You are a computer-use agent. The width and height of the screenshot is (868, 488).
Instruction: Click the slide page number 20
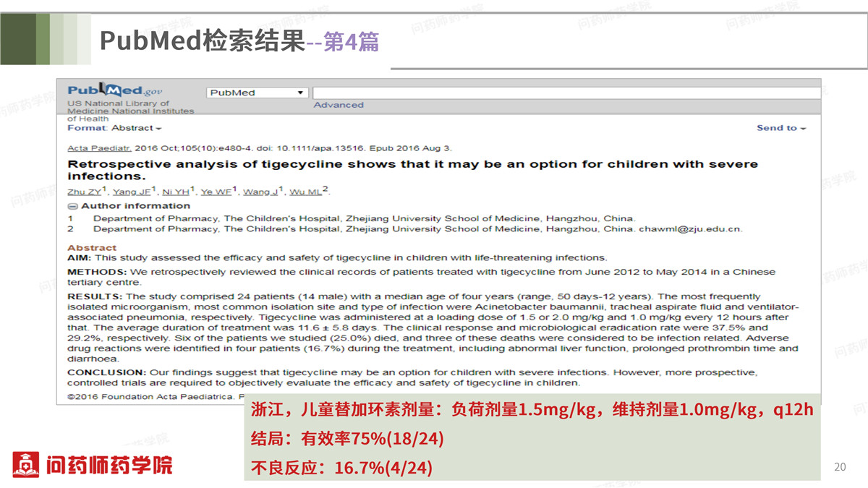point(840,467)
